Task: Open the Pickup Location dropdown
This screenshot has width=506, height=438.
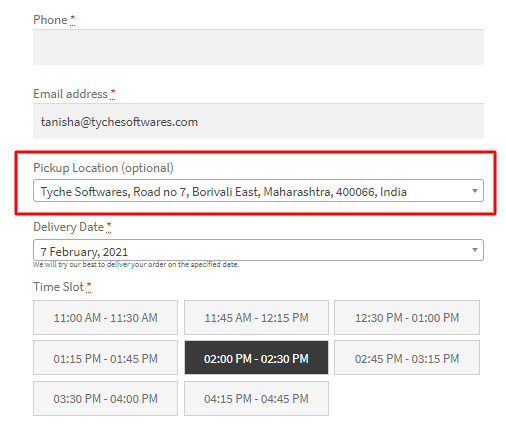Action: tap(258, 191)
